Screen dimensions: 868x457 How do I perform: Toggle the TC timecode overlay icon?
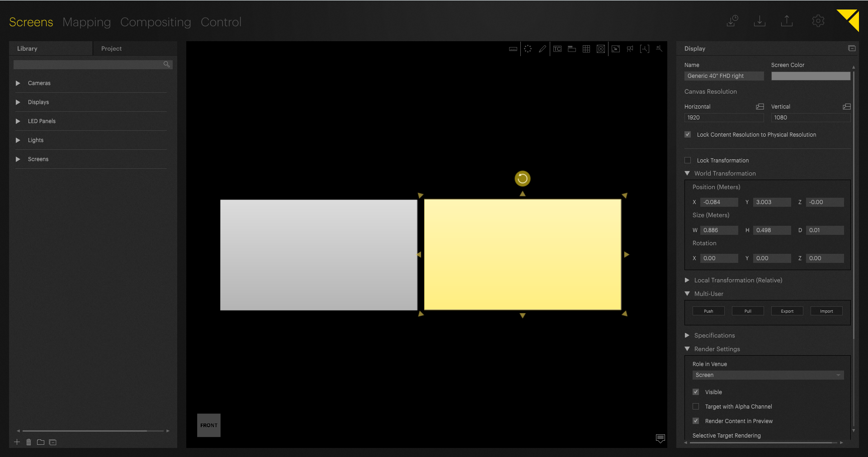tap(557, 49)
